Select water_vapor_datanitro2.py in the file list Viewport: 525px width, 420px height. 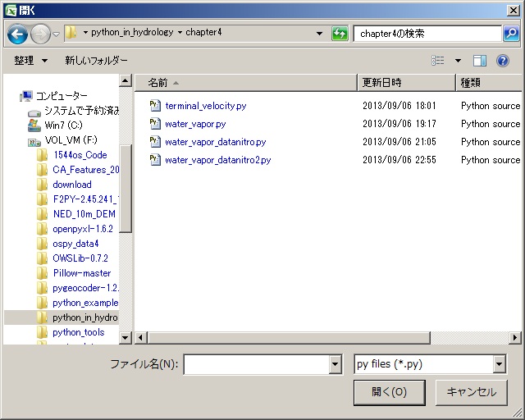pyautogui.click(x=217, y=160)
